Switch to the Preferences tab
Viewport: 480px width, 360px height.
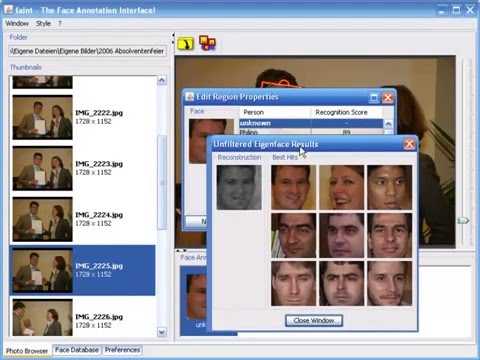click(122, 350)
